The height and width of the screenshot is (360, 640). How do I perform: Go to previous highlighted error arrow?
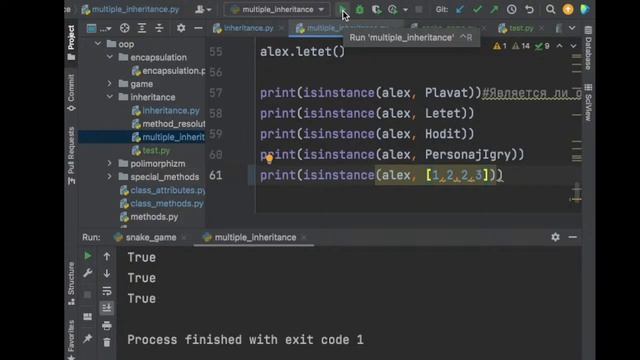pos(559,46)
